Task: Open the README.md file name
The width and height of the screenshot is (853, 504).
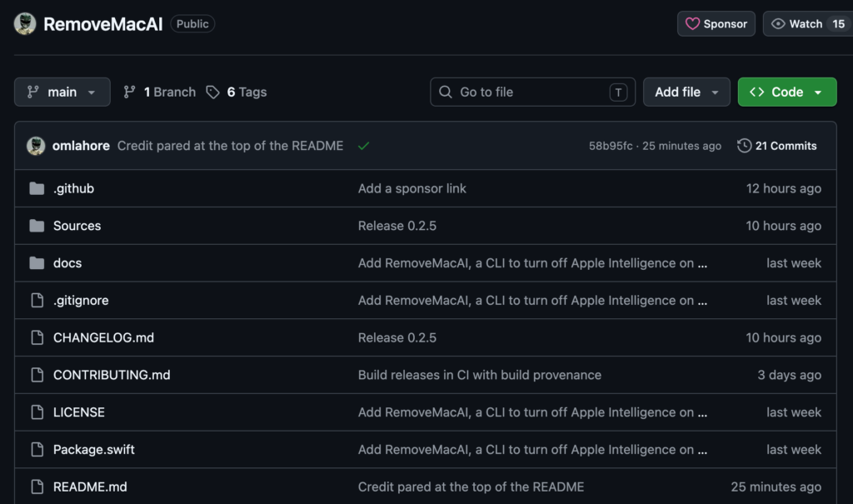Action: pos(90,487)
